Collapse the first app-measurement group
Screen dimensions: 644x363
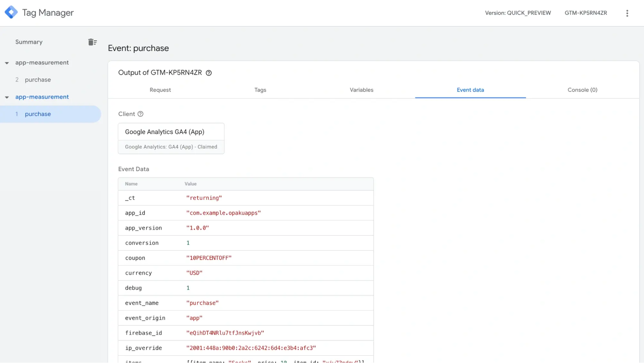[7, 63]
